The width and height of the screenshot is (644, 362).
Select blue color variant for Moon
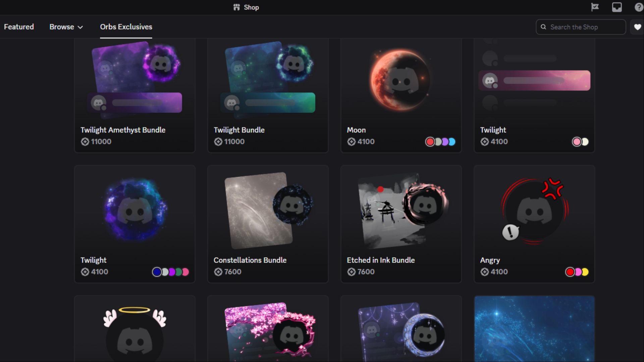tap(452, 142)
